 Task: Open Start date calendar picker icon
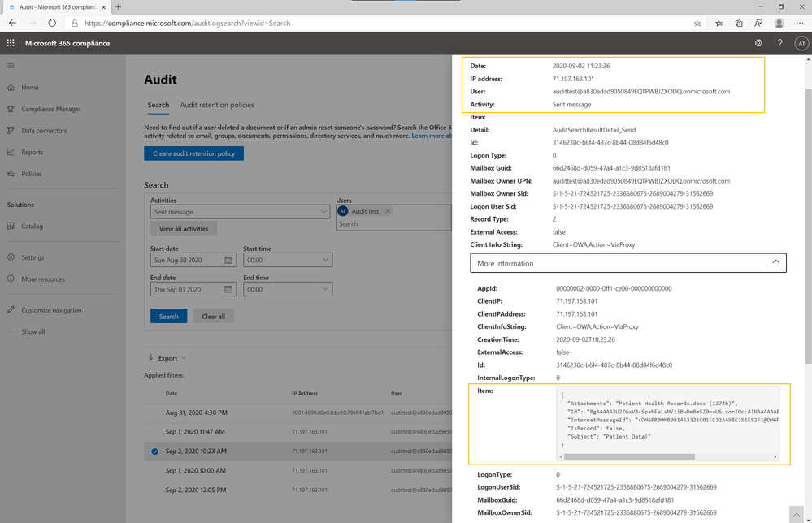pyautogui.click(x=228, y=260)
